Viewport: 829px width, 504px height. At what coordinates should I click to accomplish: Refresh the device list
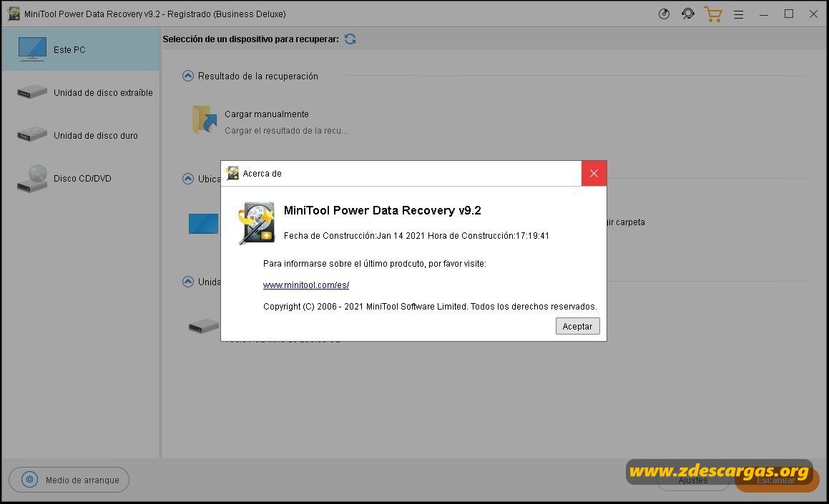coord(350,39)
